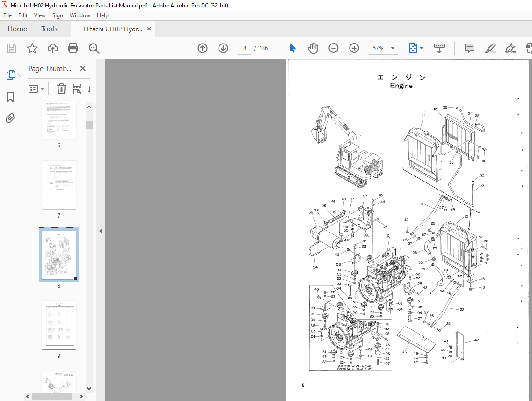The width and height of the screenshot is (532, 401).
Task: Open the Page Thumbnails panel icon
Action: click(x=10, y=75)
